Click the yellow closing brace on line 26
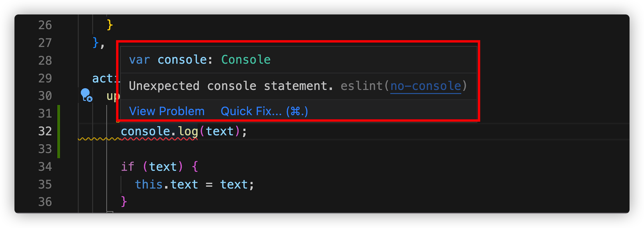This screenshot has width=644, height=228. [x=110, y=25]
